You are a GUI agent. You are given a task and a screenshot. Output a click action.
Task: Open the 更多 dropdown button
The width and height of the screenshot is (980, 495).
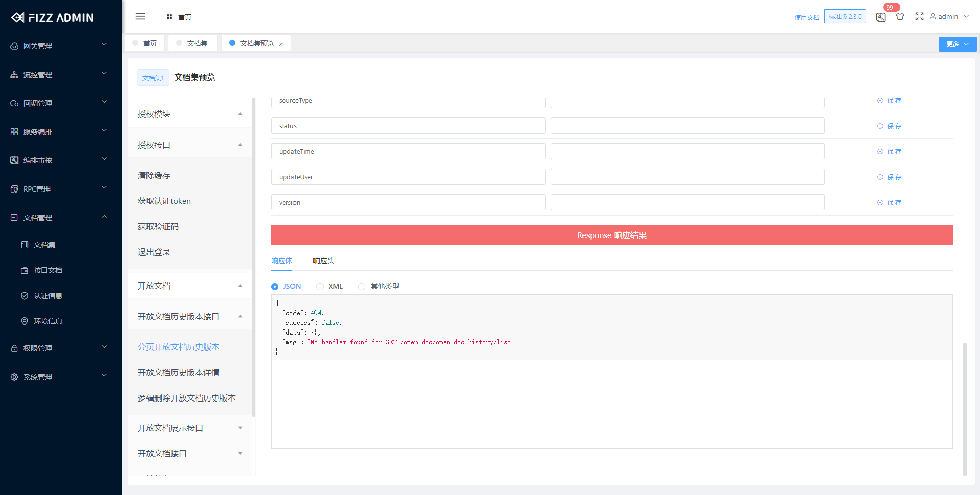(957, 44)
